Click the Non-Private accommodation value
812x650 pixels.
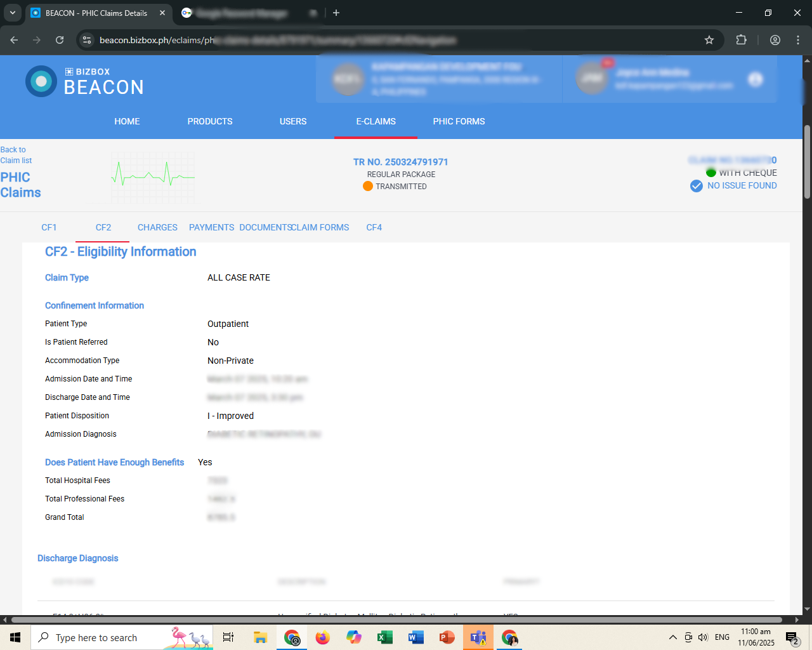[x=230, y=361]
